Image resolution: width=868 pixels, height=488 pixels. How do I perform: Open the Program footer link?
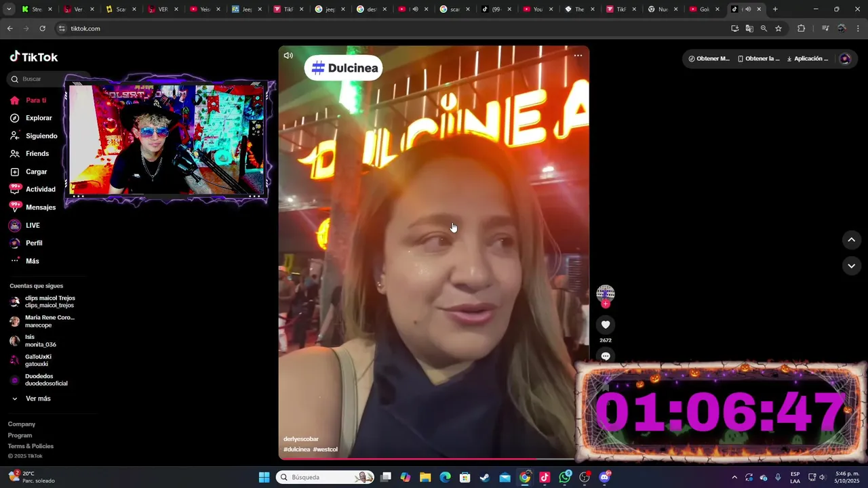point(20,435)
